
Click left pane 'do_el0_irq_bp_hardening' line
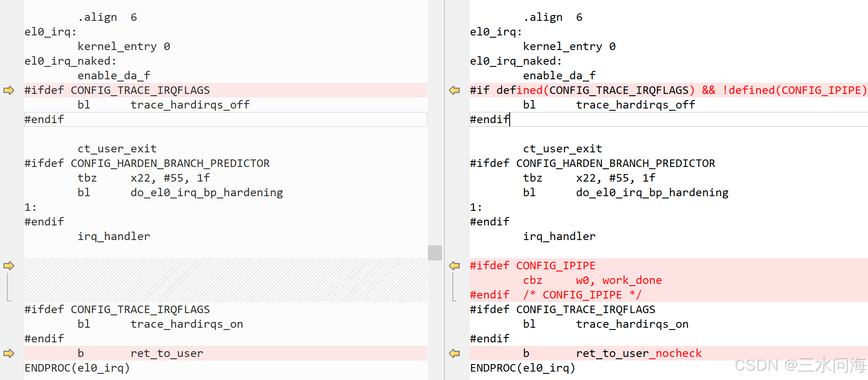[x=180, y=193]
